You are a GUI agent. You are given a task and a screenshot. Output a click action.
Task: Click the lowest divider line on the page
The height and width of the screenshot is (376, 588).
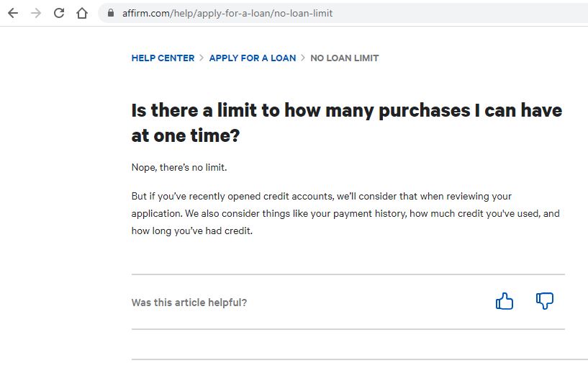pos(360,359)
